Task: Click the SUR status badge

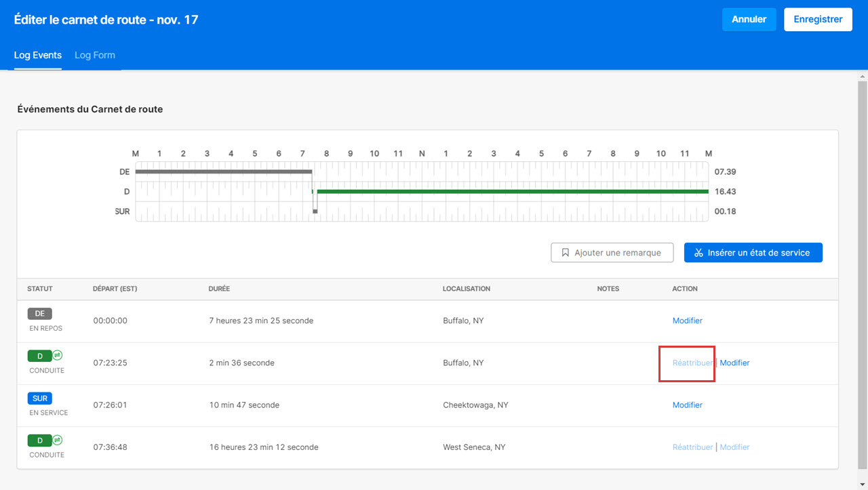Action: click(40, 398)
